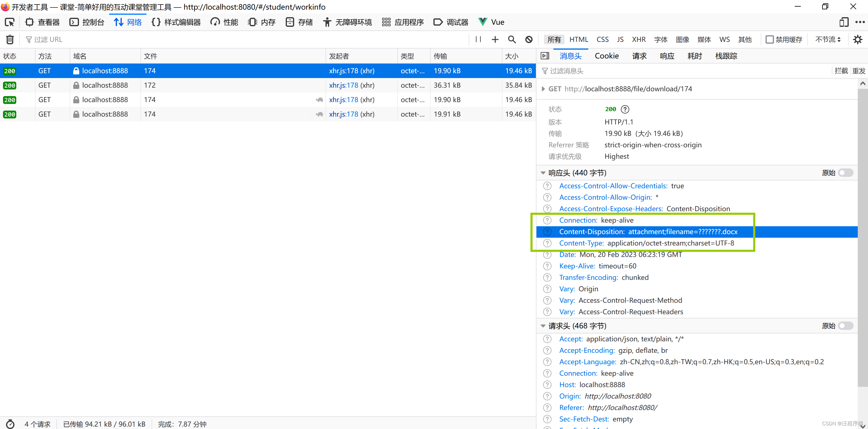The image size is (868, 429).
Task: Filter requests by CSS type
Action: [x=602, y=39]
